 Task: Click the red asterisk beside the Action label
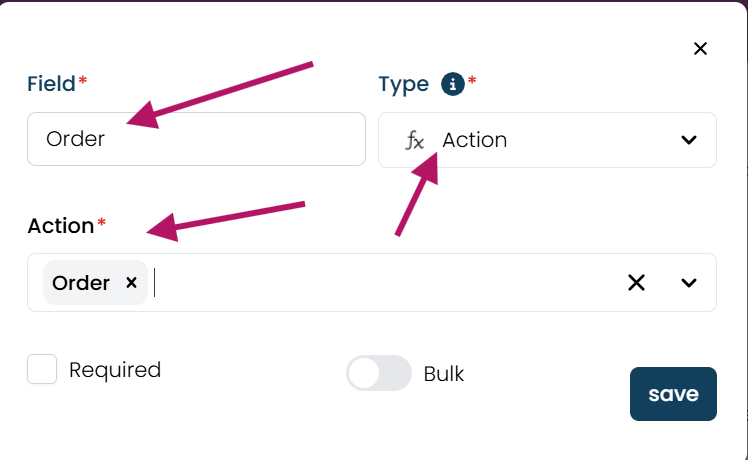[x=101, y=222]
